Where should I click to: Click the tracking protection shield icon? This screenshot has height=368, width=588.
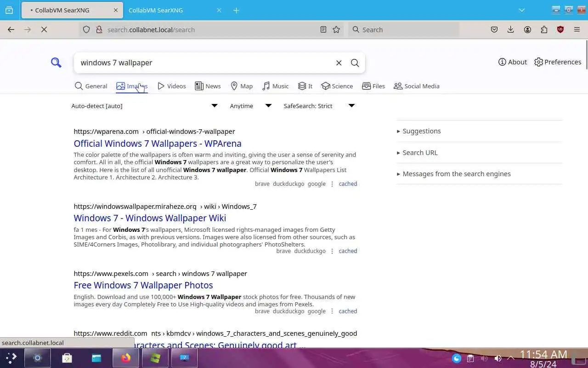pos(86,29)
